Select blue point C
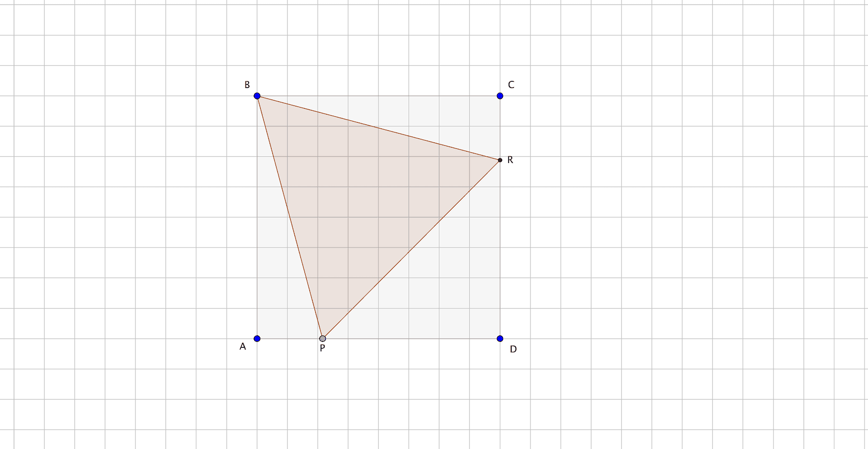This screenshot has height=449, width=868. coord(500,96)
